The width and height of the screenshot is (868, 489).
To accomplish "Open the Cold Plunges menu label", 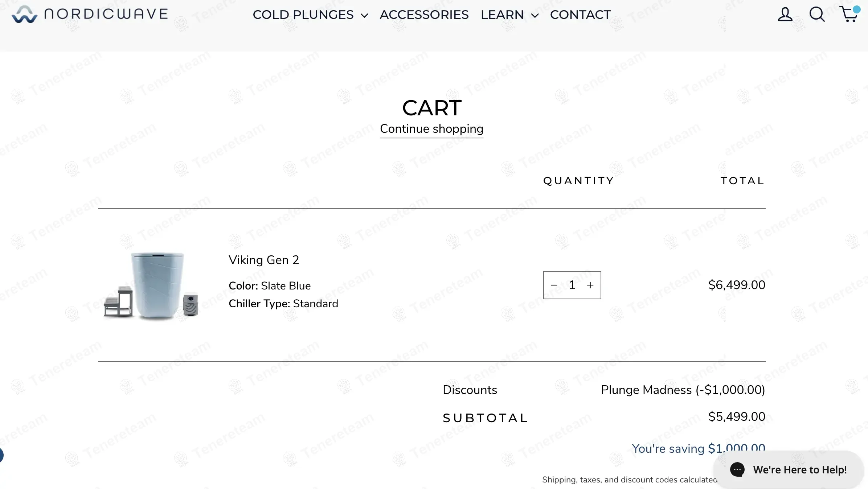I will point(303,15).
